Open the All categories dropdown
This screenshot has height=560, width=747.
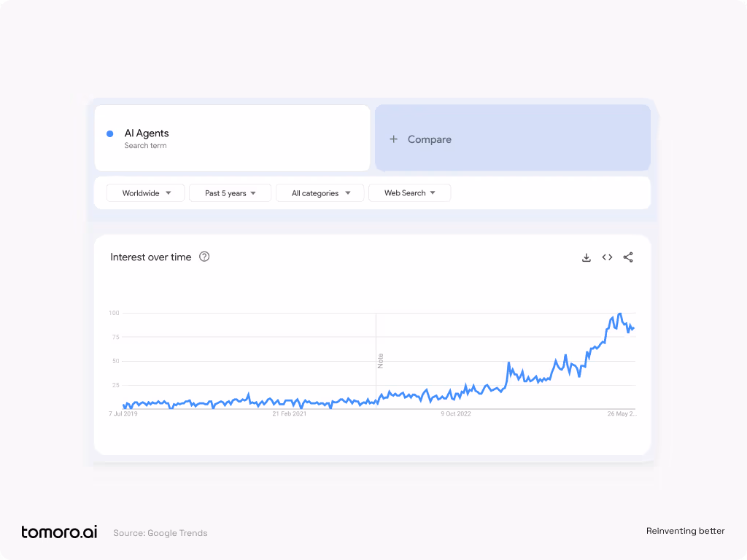[320, 193]
